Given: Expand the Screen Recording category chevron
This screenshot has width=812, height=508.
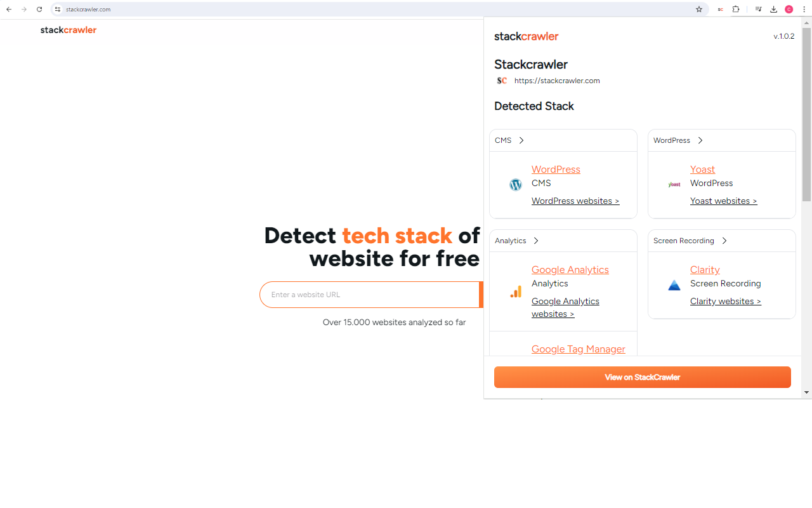Looking at the screenshot, I should coord(724,241).
